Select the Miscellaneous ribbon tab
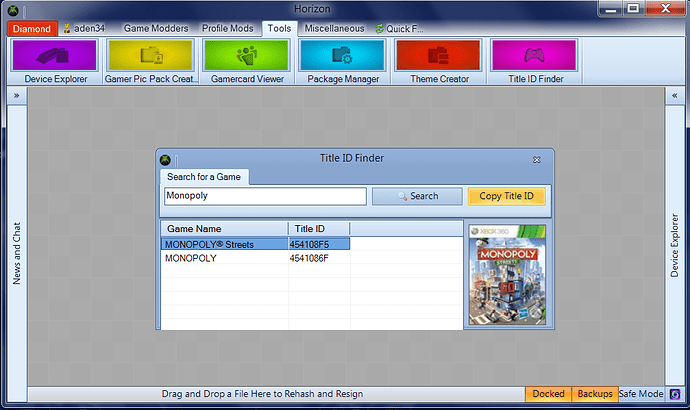The image size is (690, 410). pos(334,29)
